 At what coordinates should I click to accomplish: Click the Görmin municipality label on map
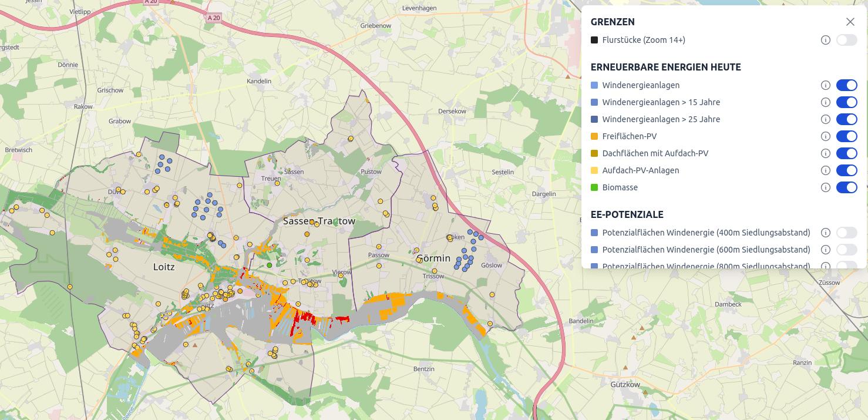(434, 258)
